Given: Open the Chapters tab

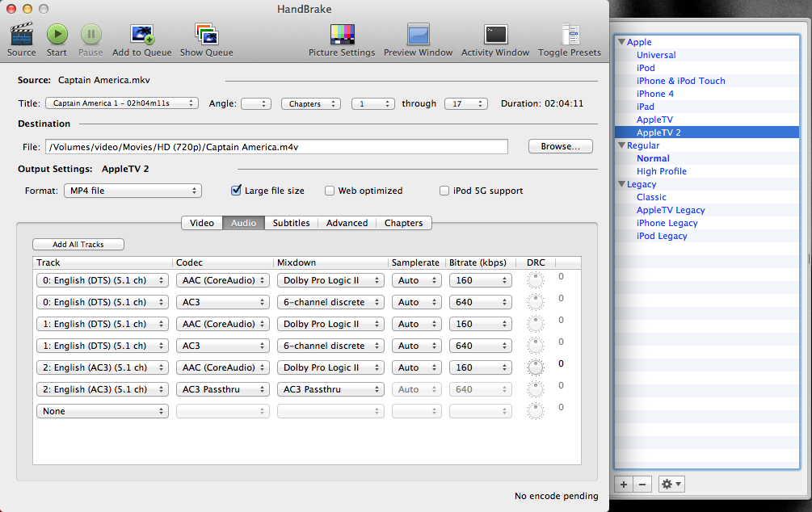Looking at the screenshot, I should (x=404, y=223).
